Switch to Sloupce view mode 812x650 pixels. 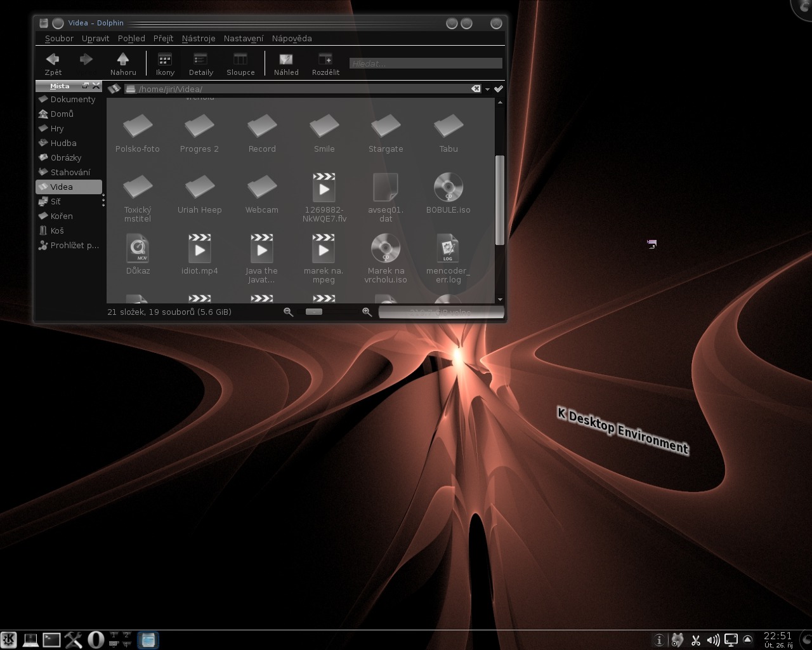240,63
